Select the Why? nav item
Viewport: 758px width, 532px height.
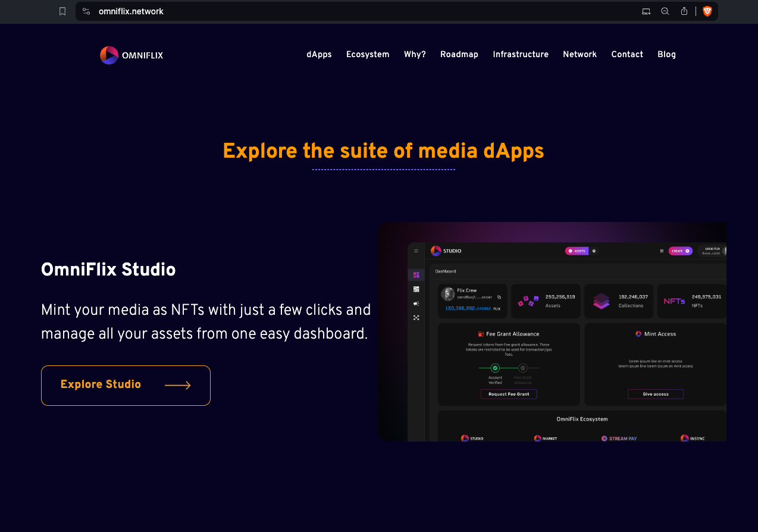coord(415,54)
